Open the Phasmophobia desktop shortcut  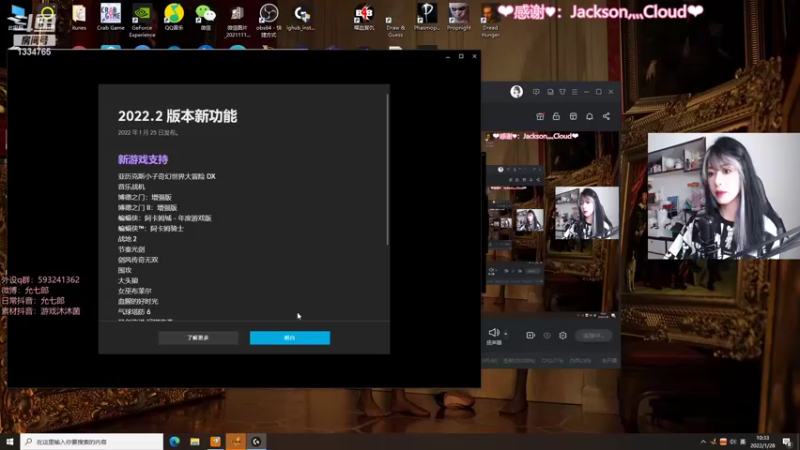pyautogui.click(x=427, y=17)
